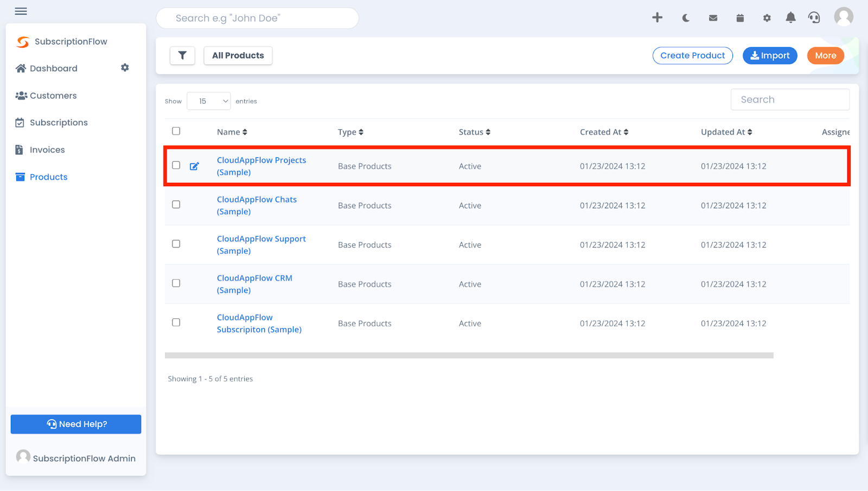Open the More actions dropdown

[825, 55]
